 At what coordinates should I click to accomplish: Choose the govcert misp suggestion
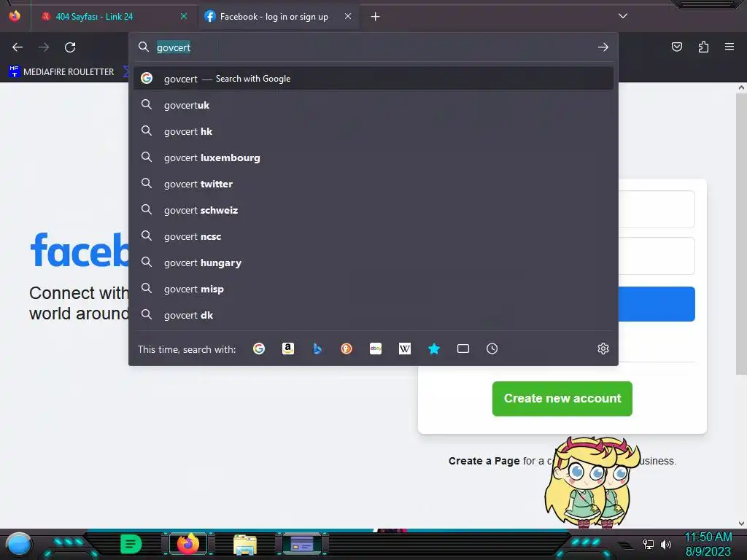373,289
